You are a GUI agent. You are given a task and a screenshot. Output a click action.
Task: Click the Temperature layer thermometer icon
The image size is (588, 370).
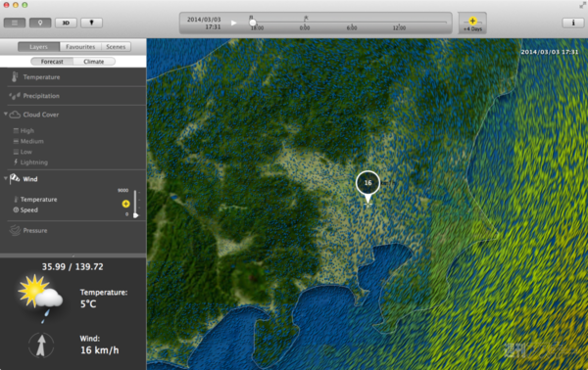pyautogui.click(x=15, y=76)
